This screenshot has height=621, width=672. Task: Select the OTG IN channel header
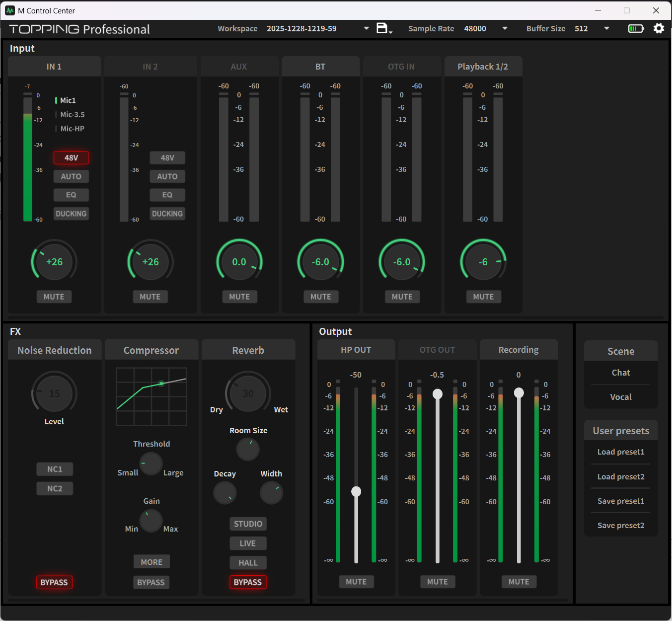click(x=402, y=67)
